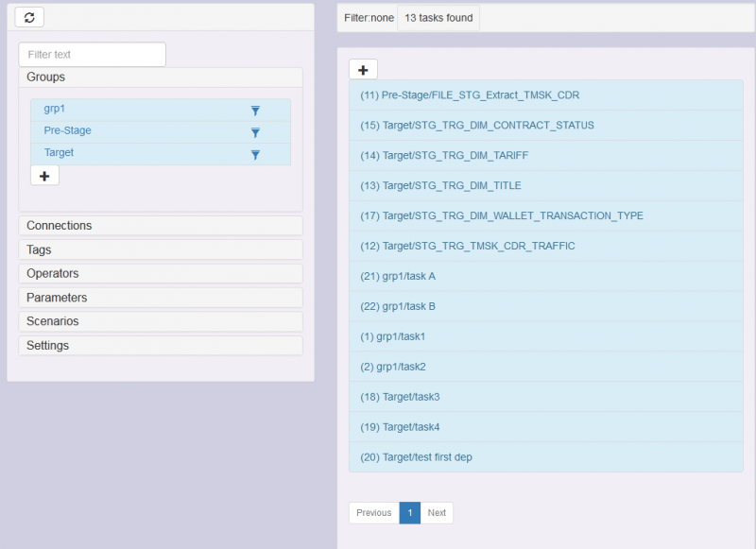Open task STG_TRG_DIM_TITLE
This screenshot has height=549, width=756.
(546, 185)
